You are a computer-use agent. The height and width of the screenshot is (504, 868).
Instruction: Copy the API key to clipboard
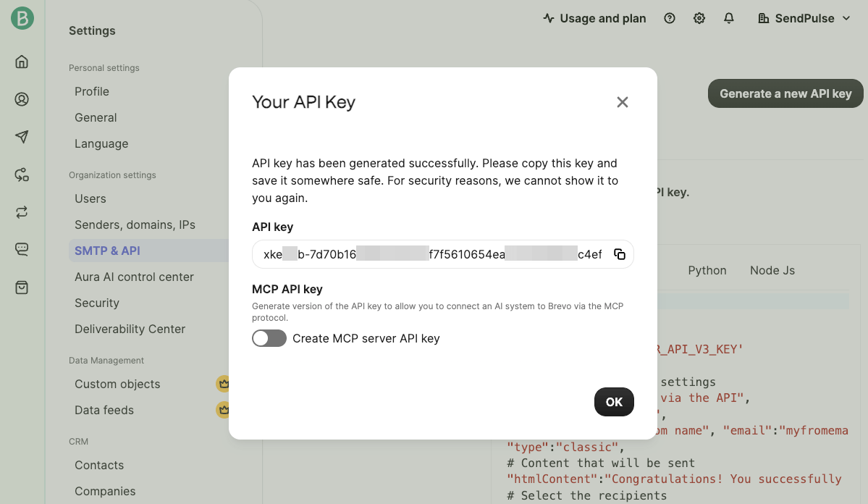click(620, 254)
